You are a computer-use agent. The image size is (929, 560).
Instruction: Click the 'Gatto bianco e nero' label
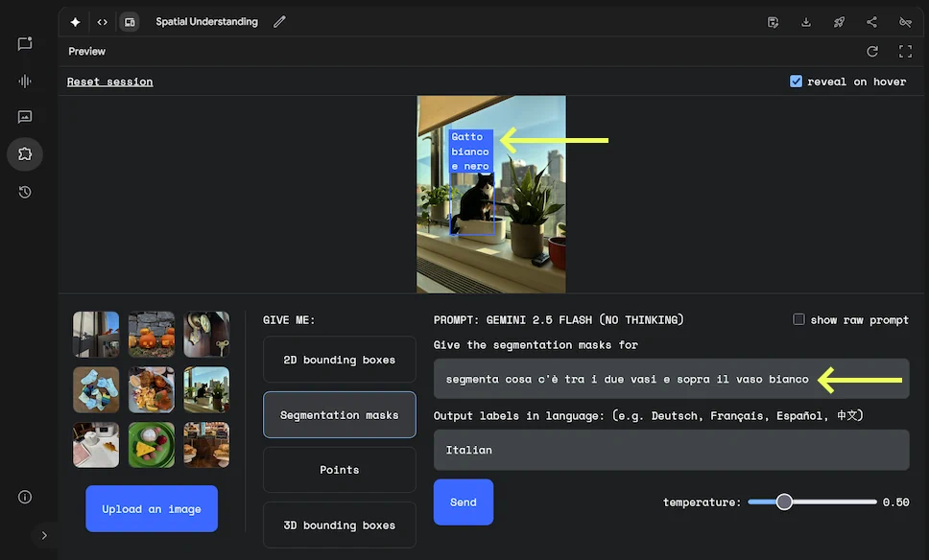tap(470, 152)
